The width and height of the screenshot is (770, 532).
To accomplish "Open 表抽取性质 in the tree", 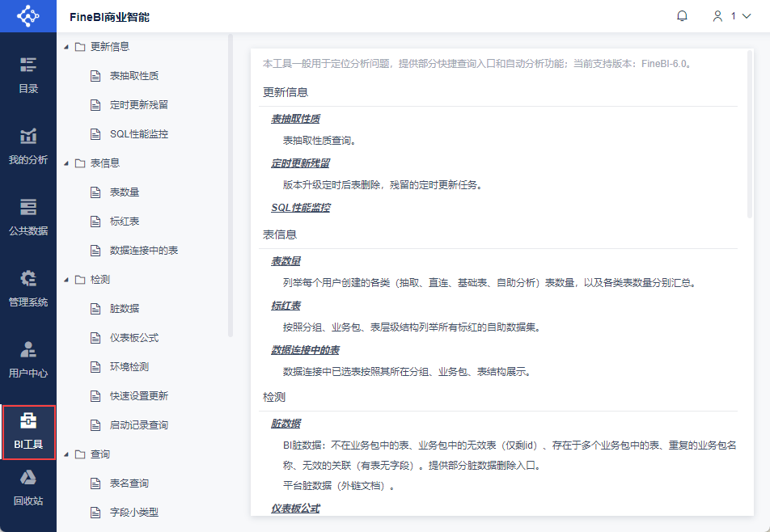I will 134,75.
